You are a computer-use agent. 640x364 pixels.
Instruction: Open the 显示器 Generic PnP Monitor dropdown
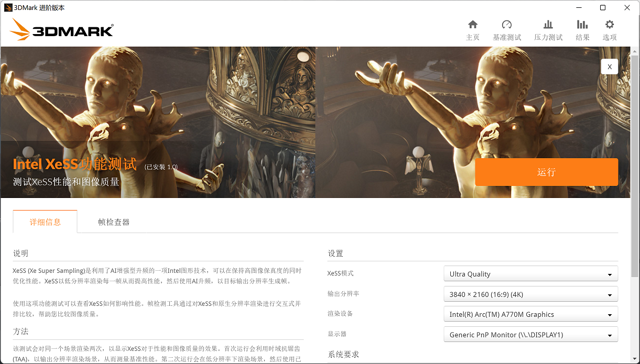point(530,335)
